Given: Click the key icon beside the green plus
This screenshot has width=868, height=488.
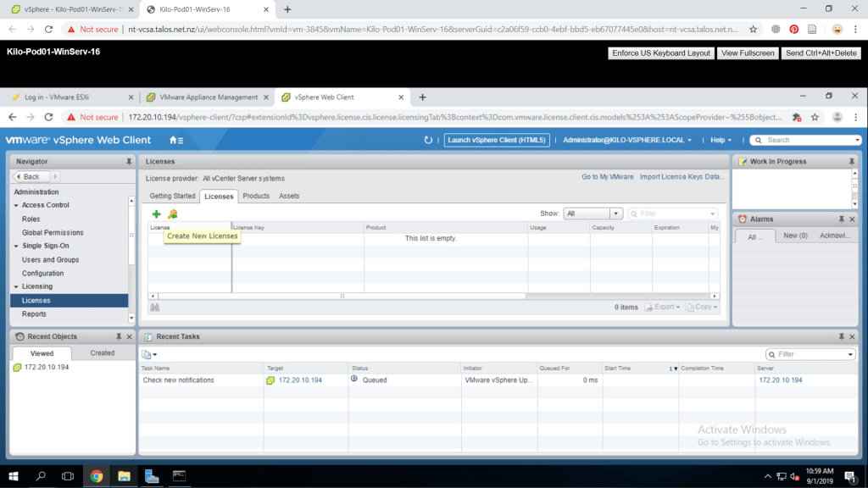Looking at the screenshot, I should tap(172, 214).
